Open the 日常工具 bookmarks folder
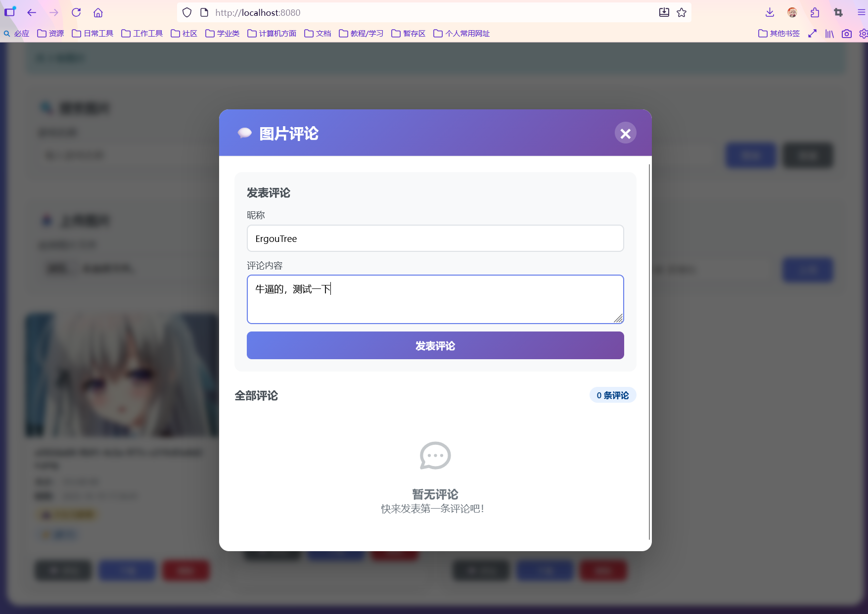The width and height of the screenshot is (868, 614). click(92, 34)
